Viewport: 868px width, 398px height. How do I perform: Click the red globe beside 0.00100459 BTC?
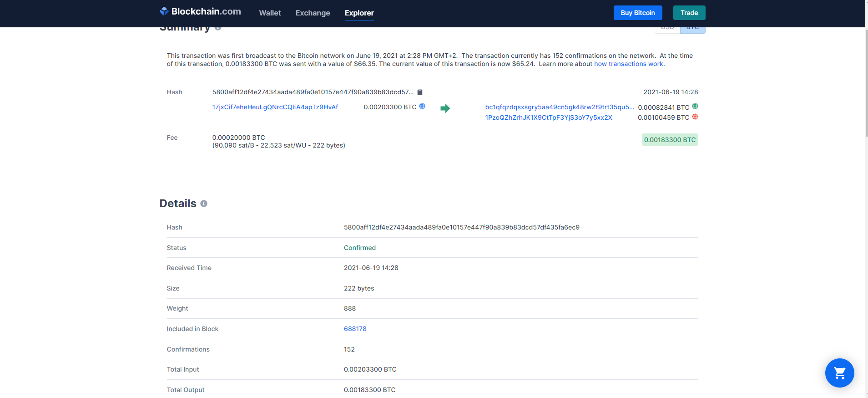click(x=695, y=117)
